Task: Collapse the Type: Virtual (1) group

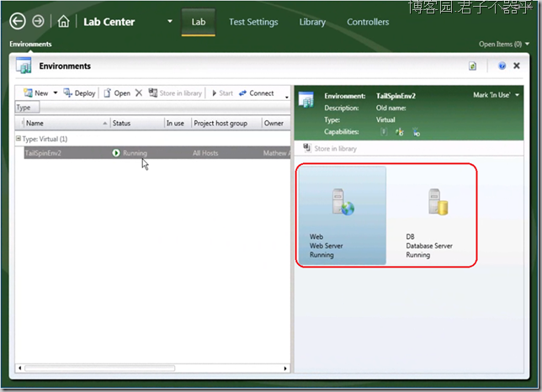Action: coord(19,139)
